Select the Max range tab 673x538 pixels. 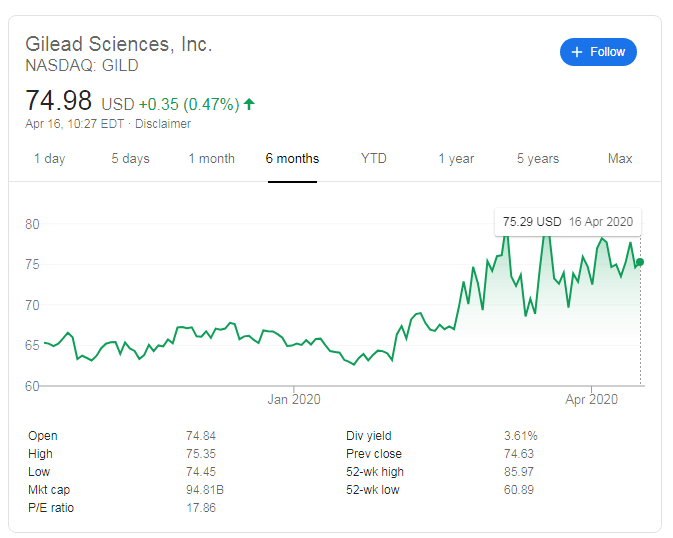tap(620, 158)
